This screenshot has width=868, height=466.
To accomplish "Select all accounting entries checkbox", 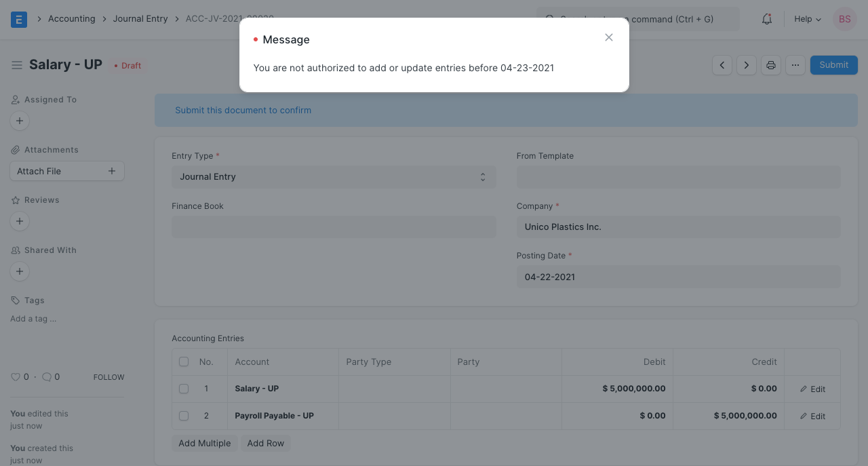I will [184, 362].
